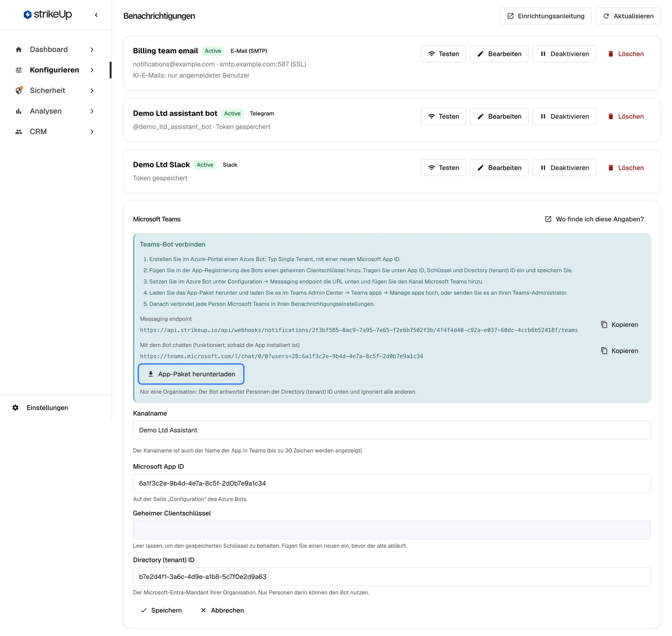Click the Kanalname input field
Image resolution: width=672 pixels, height=636 pixels.
(392, 430)
